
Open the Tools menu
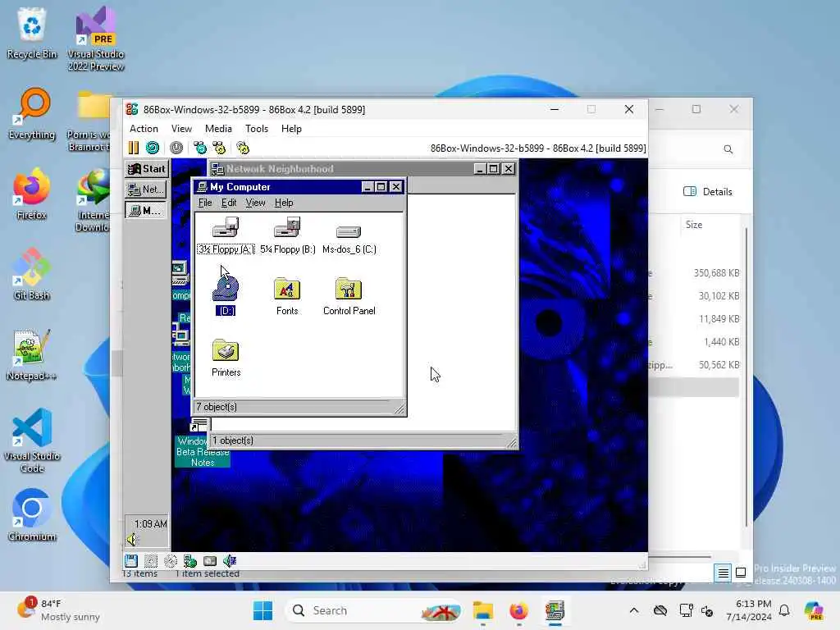point(257,129)
